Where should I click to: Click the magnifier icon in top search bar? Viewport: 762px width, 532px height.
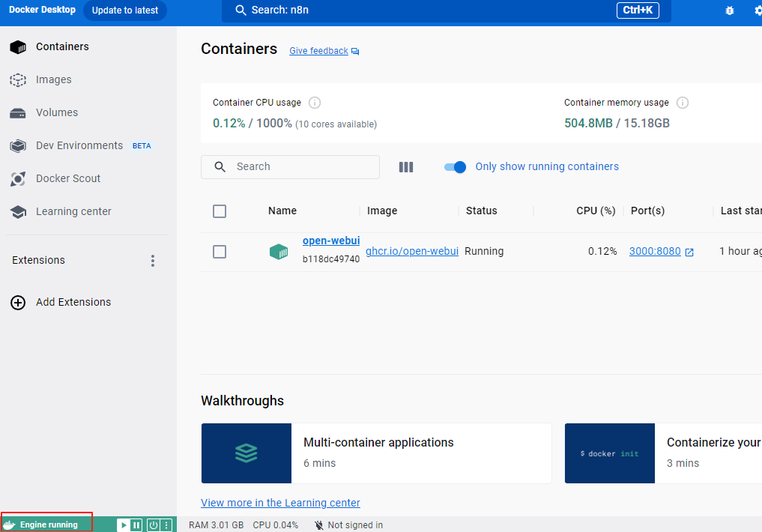[x=241, y=10]
